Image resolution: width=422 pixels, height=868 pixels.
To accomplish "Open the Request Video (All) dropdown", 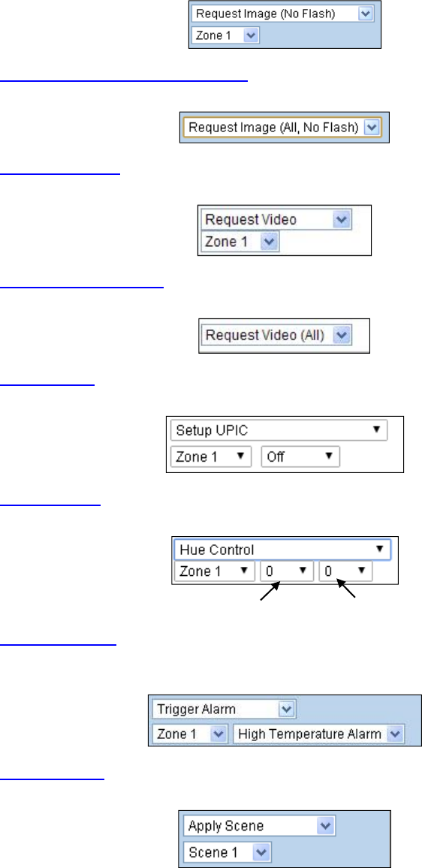I will [x=276, y=336].
